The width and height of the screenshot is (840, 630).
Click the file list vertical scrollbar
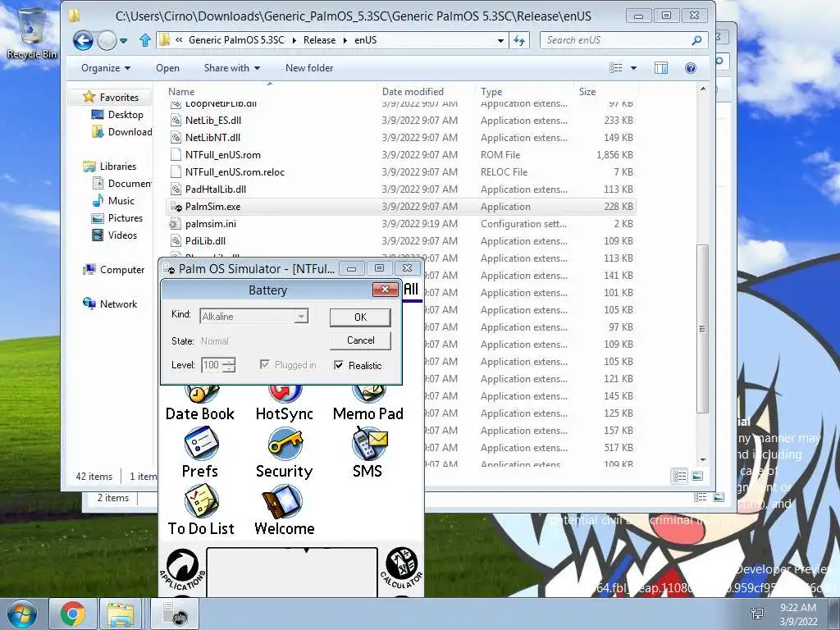702,329
